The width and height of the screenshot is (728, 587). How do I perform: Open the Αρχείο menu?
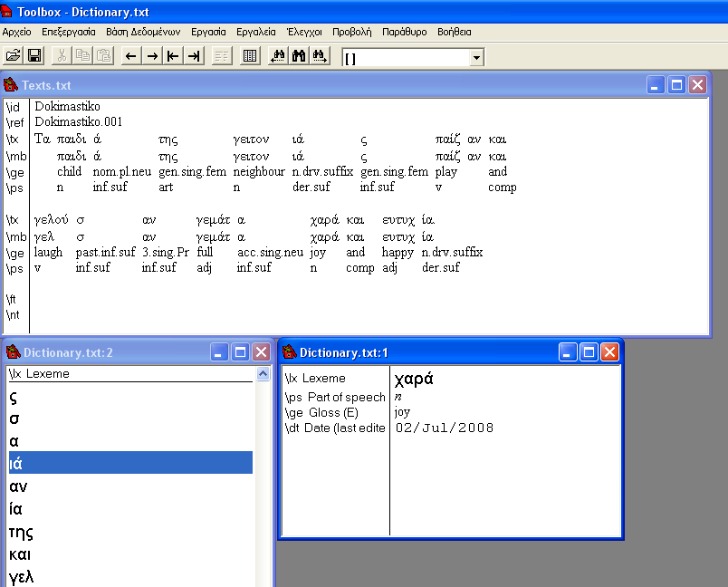(x=16, y=32)
